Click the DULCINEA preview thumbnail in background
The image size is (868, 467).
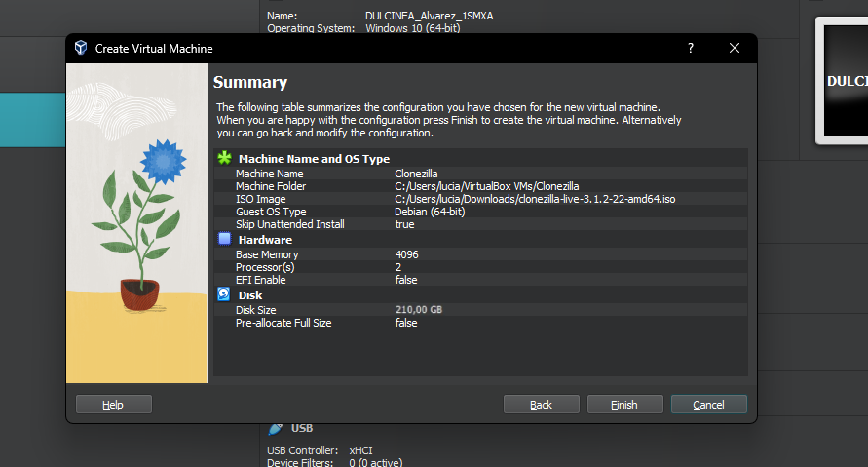click(843, 81)
